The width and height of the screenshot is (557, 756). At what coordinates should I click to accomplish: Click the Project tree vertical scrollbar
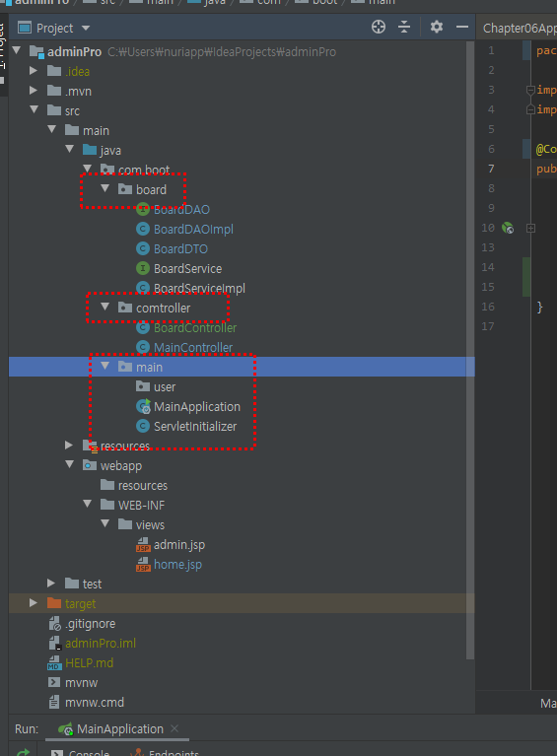470,350
